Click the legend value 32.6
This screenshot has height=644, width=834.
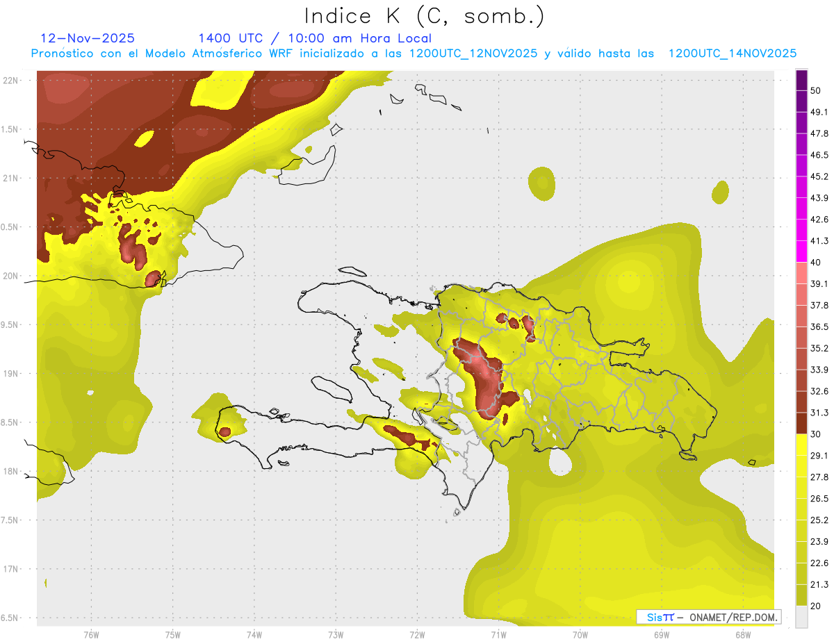point(819,391)
